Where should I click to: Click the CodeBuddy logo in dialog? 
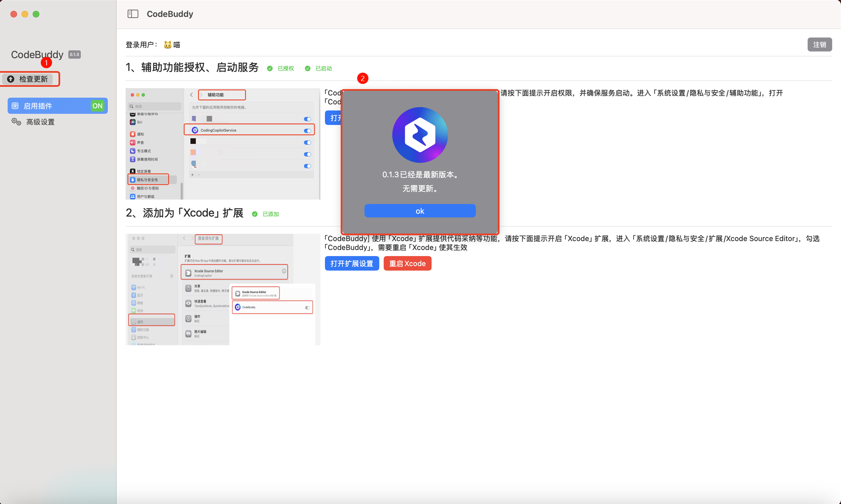coord(420,135)
